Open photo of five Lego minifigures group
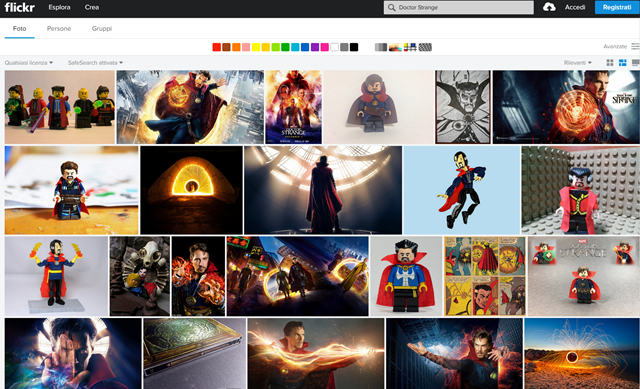Image resolution: width=640 pixels, height=389 pixels. [60, 107]
